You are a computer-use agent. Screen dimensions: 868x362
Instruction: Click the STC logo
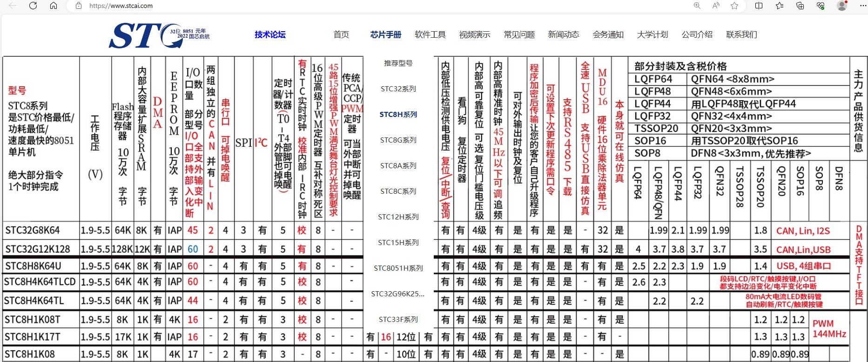159,35
